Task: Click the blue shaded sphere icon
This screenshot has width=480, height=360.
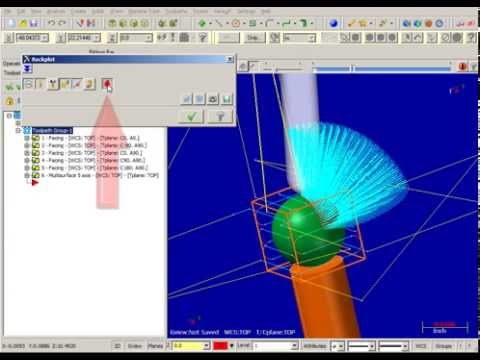Action: 333,23
